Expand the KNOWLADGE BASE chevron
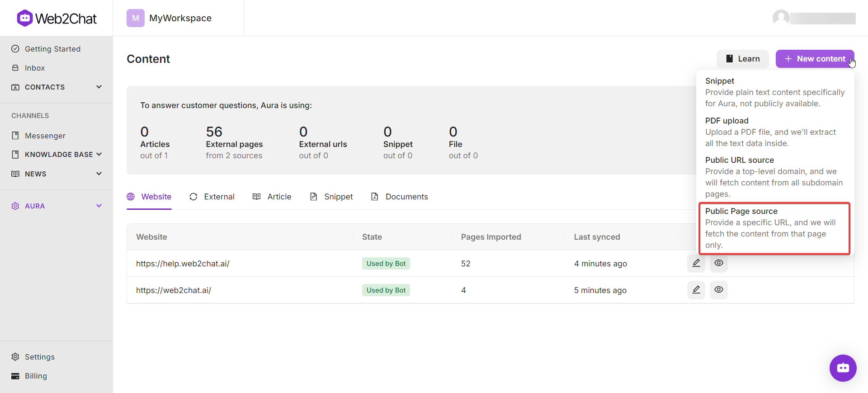868x393 pixels. coord(99,155)
